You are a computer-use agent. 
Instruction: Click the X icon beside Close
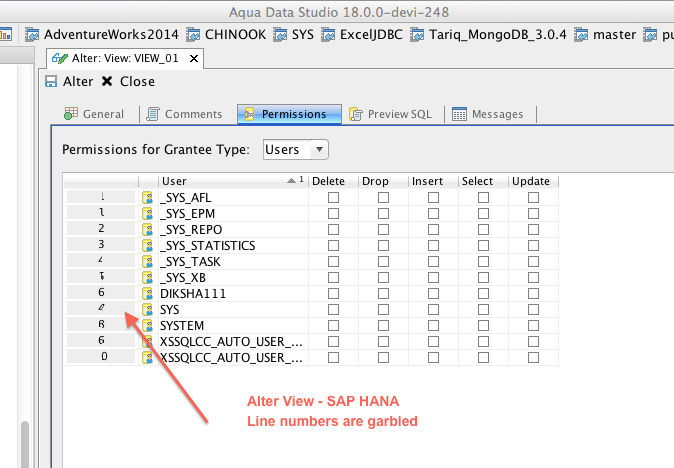pyautogui.click(x=107, y=81)
